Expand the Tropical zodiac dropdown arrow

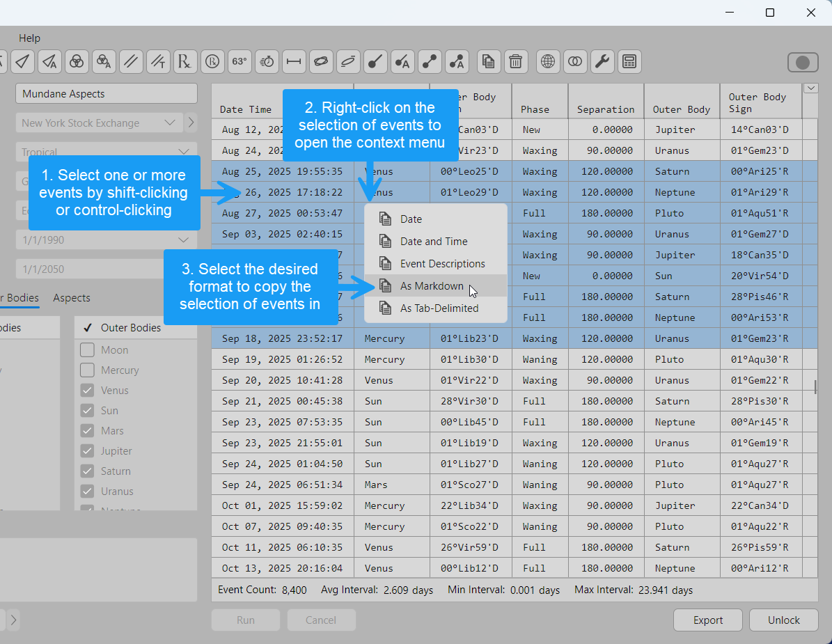click(184, 152)
